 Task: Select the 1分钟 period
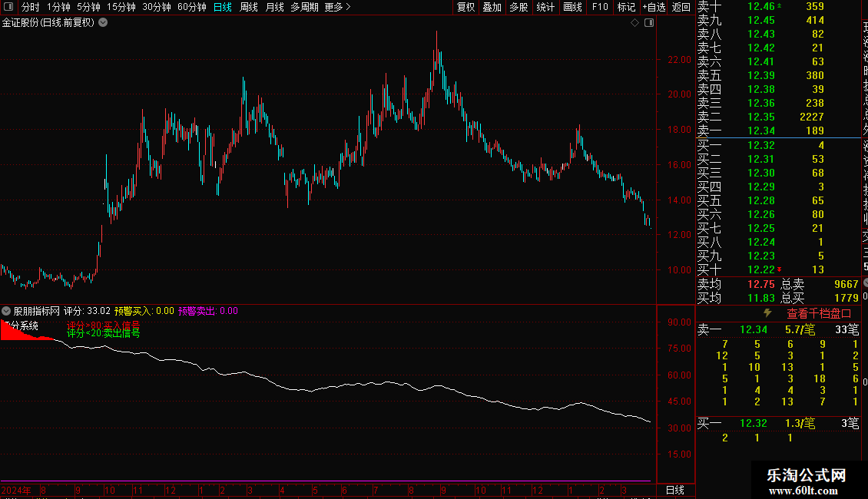coord(58,7)
